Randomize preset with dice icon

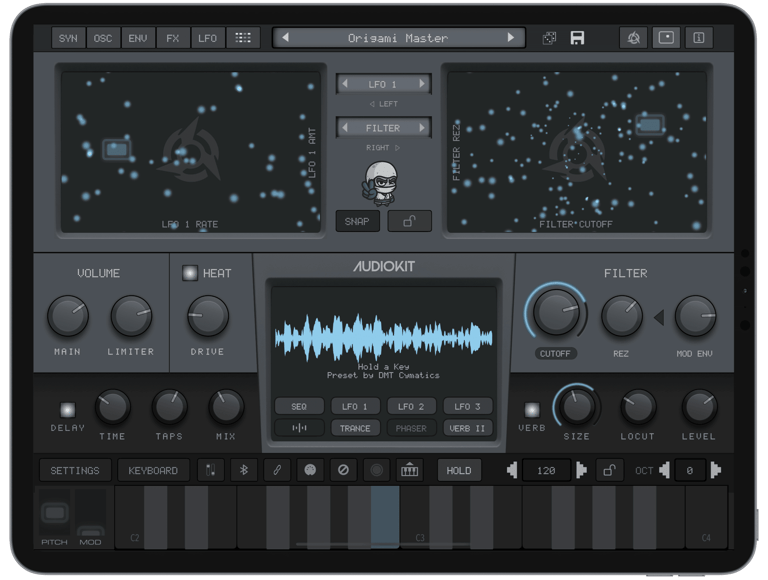(550, 38)
